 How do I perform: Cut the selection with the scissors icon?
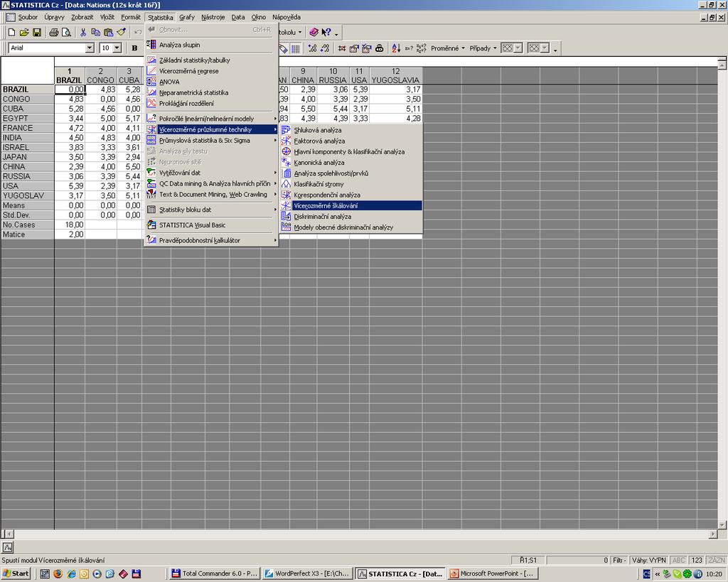coord(83,32)
